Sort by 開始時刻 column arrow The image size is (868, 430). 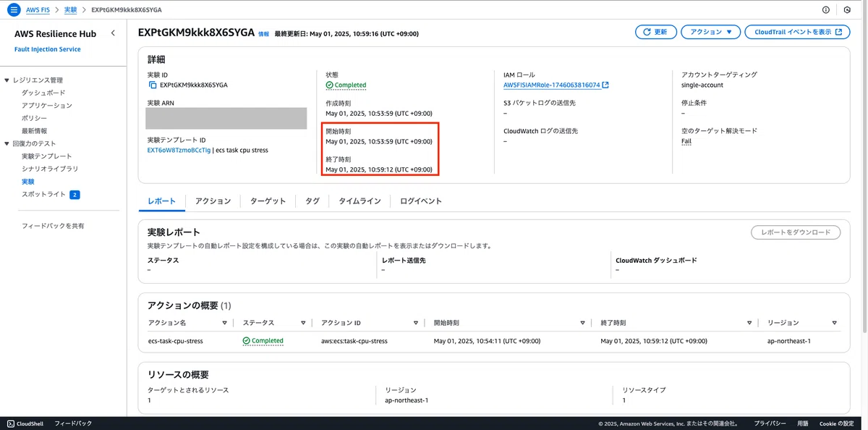click(582, 323)
